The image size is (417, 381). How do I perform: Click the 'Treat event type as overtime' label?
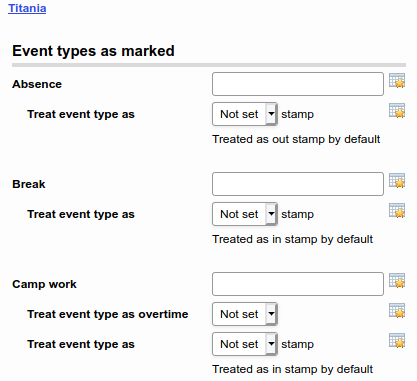coord(108,314)
